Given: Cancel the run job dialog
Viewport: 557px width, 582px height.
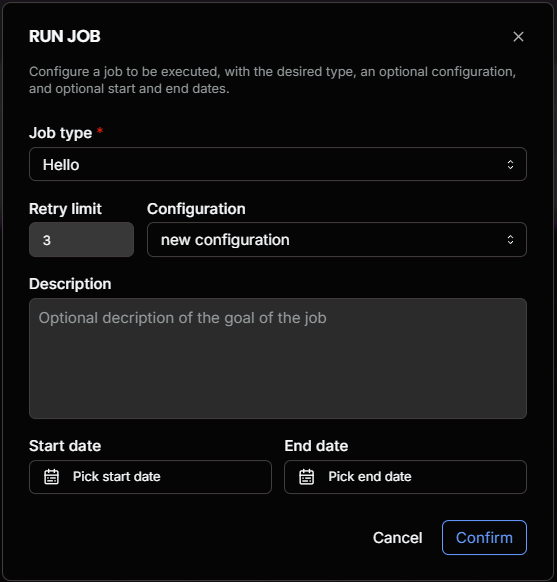Looking at the screenshot, I should point(397,537).
